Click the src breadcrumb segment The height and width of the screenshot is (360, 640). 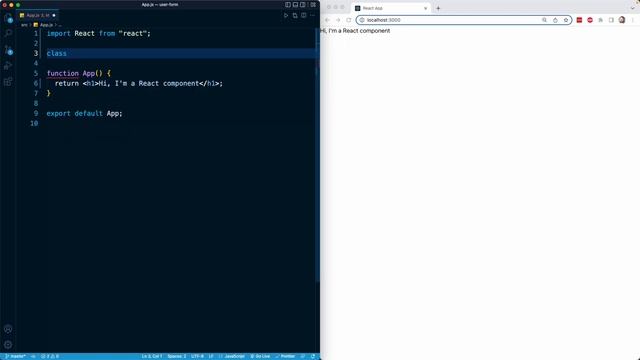click(24, 25)
